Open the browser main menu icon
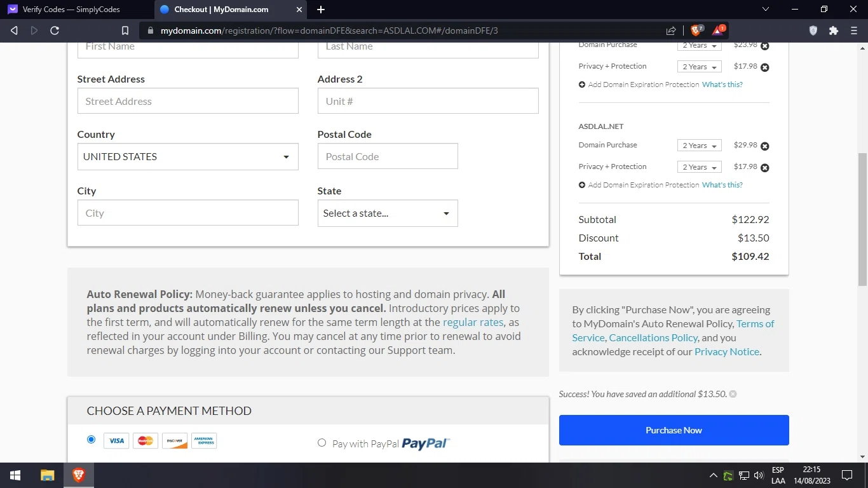 point(854,30)
